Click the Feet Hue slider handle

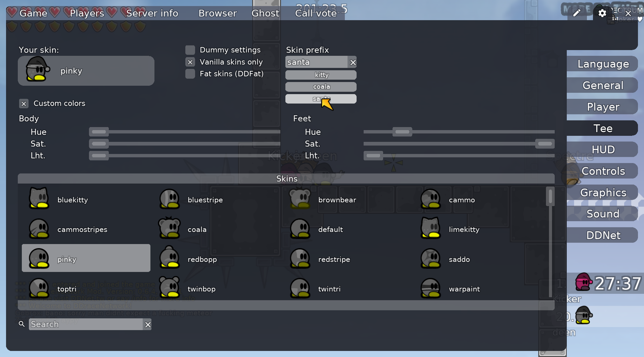[x=402, y=132]
